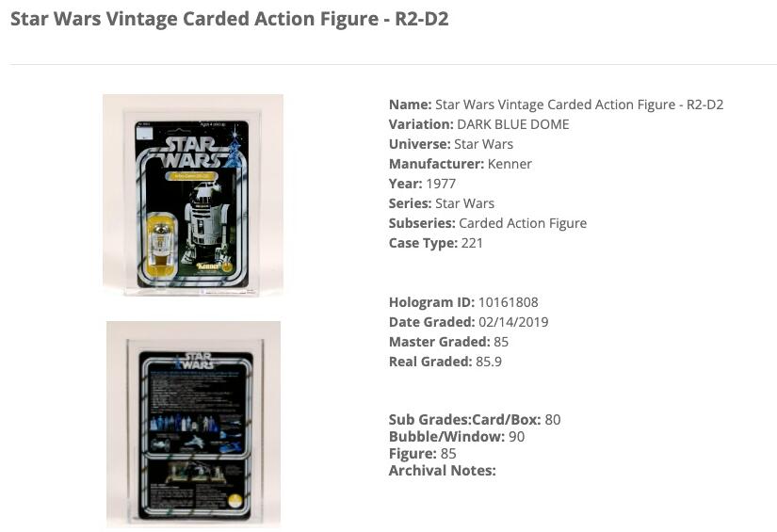Click the Master Graded score 85
The image size is (777, 532).
tap(501, 342)
